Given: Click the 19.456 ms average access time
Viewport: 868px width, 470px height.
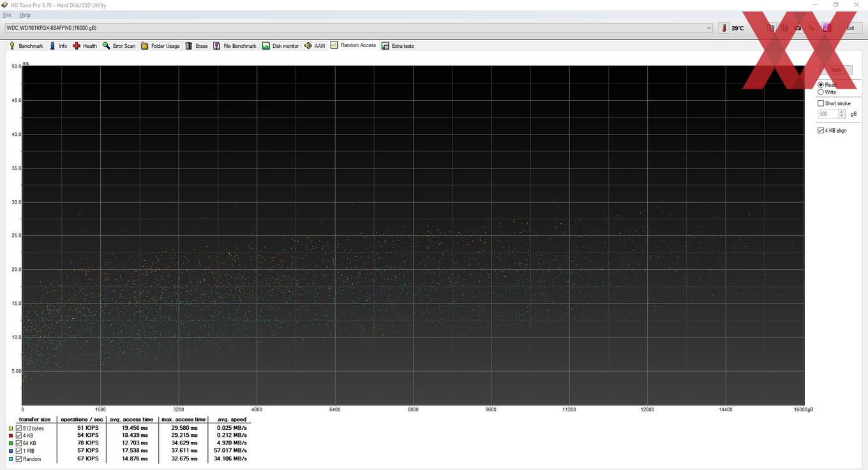Looking at the screenshot, I should (135, 428).
